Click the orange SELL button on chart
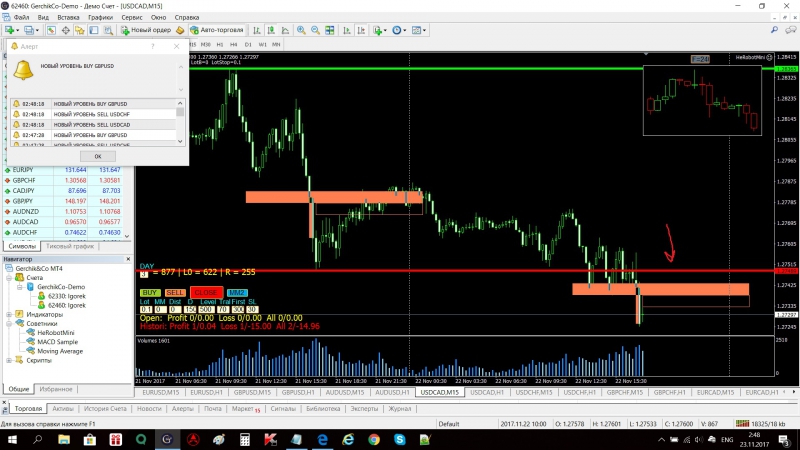 tap(174, 293)
